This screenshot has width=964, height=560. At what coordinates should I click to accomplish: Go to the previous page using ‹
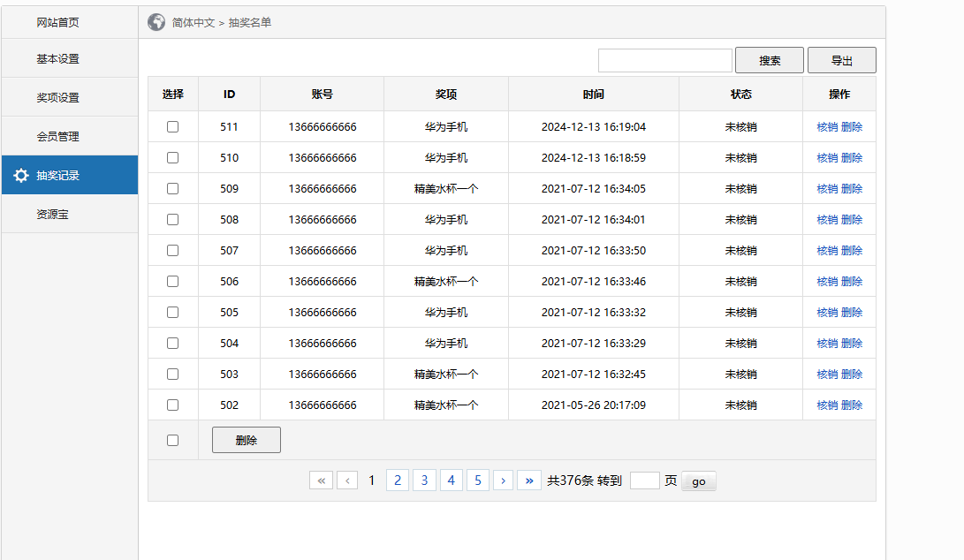pyautogui.click(x=347, y=481)
